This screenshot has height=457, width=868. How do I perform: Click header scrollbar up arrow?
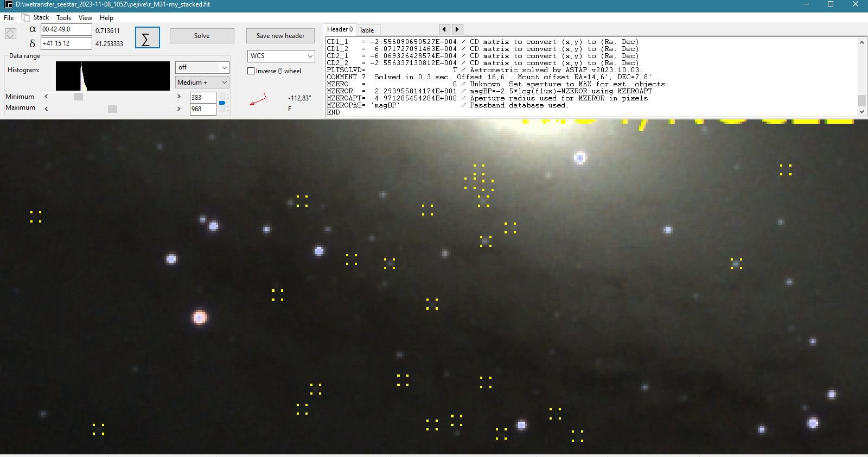[861, 42]
